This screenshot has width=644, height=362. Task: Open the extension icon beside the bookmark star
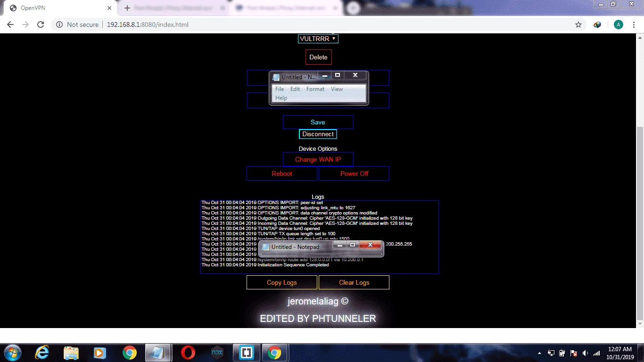click(x=597, y=25)
